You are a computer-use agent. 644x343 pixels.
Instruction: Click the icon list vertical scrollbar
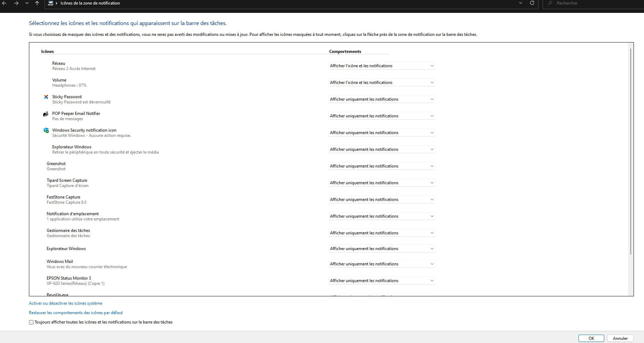pos(631,151)
